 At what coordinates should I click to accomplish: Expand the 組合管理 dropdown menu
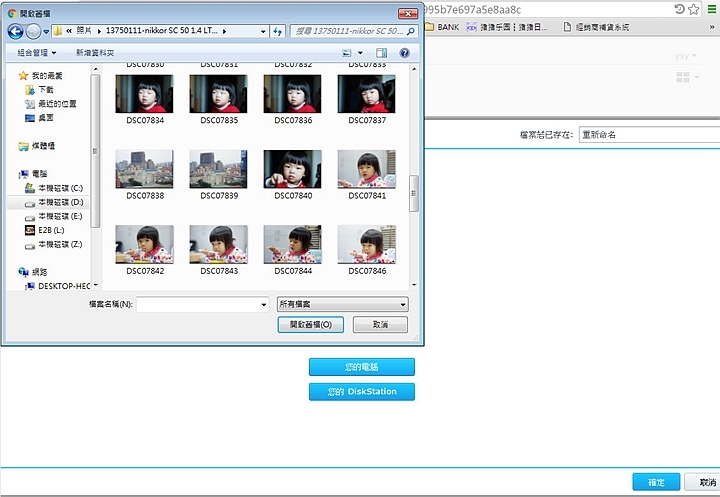click(x=37, y=52)
